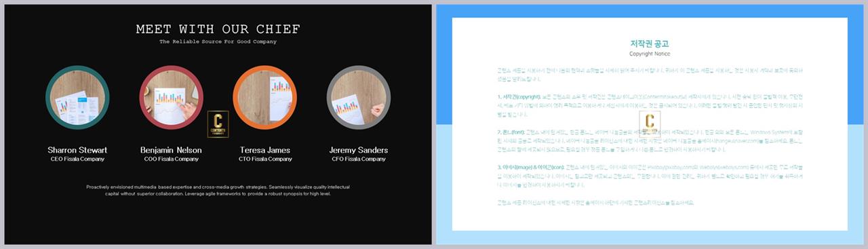
Task: Select Sharron Stewart's teal-ringed circular photo
Action: tap(77, 98)
